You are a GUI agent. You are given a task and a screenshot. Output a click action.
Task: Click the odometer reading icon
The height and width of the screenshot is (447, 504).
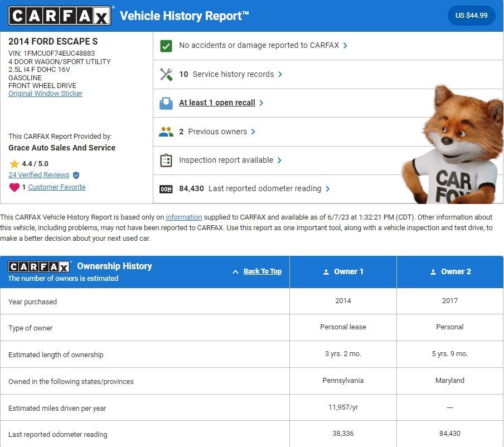click(166, 189)
